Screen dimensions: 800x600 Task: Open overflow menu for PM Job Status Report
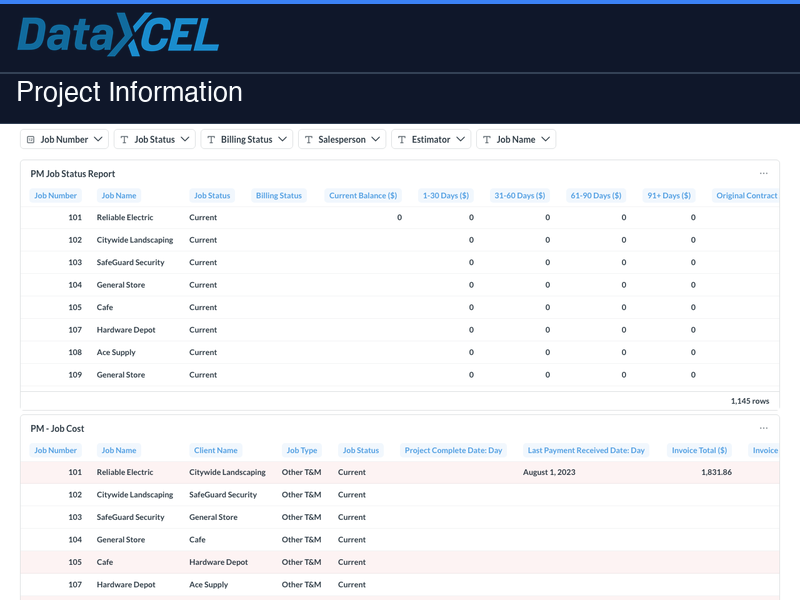pos(764,171)
